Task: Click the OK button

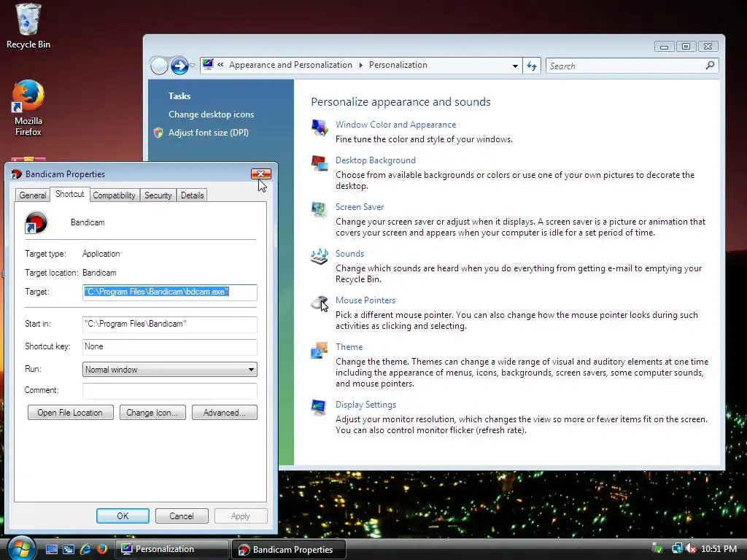Action: click(123, 516)
